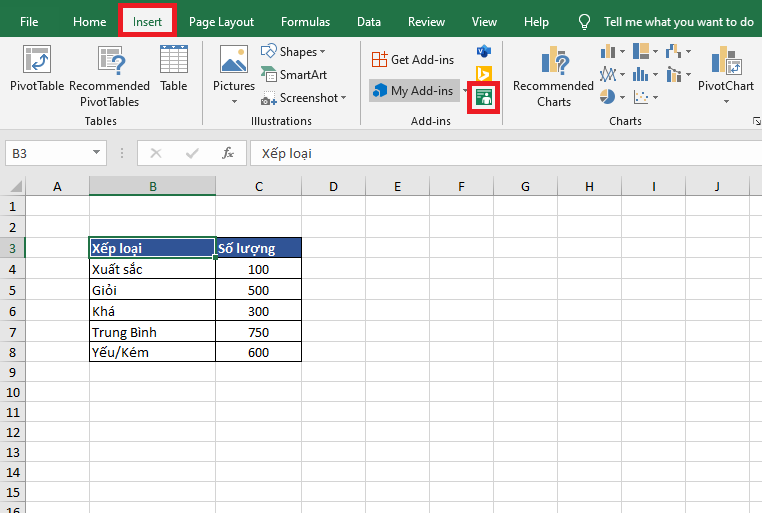Screen dimensions: 762x513
Task: Expand the Screenshot dropdown
Action: click(304, 98)
